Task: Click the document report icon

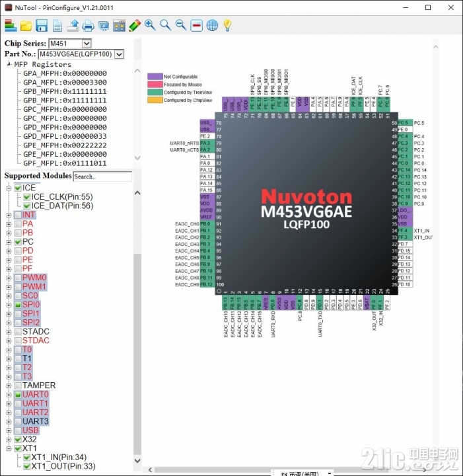Action: [x=57, y=26]
